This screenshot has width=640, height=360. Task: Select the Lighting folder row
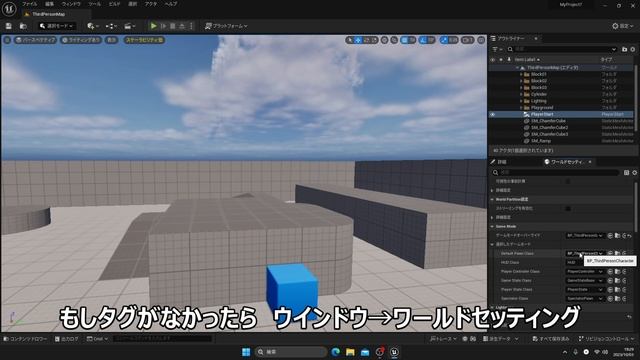pyautogui.click(x=561, y=101)
